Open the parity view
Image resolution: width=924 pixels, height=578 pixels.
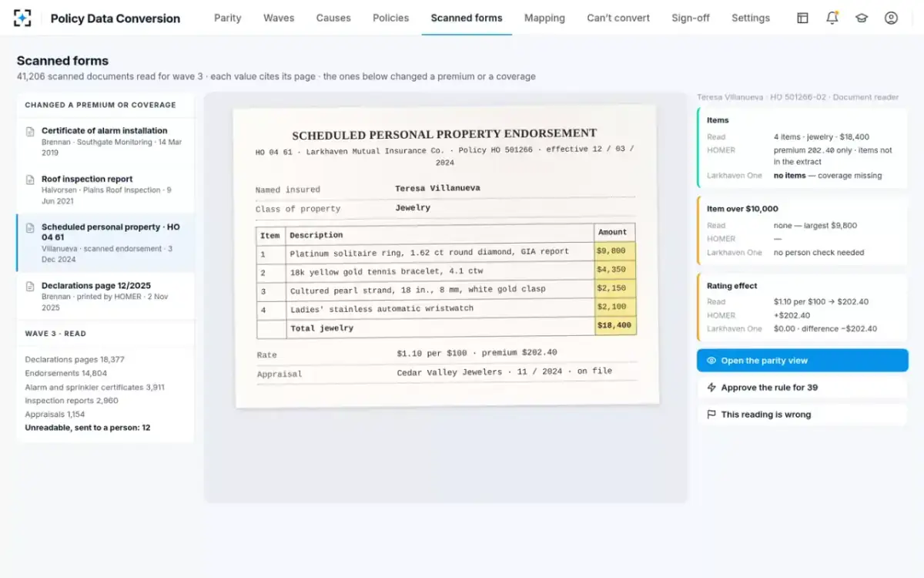(x=802, y=361)
